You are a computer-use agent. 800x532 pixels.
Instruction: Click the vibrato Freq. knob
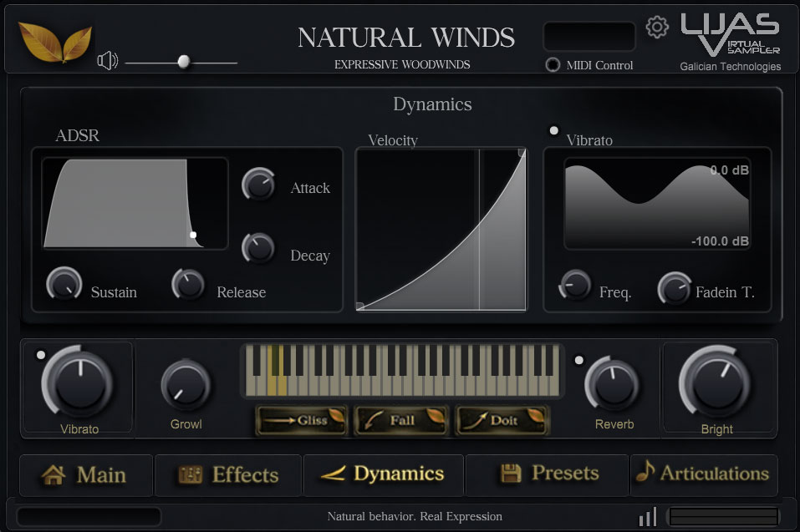pos(575,285)
